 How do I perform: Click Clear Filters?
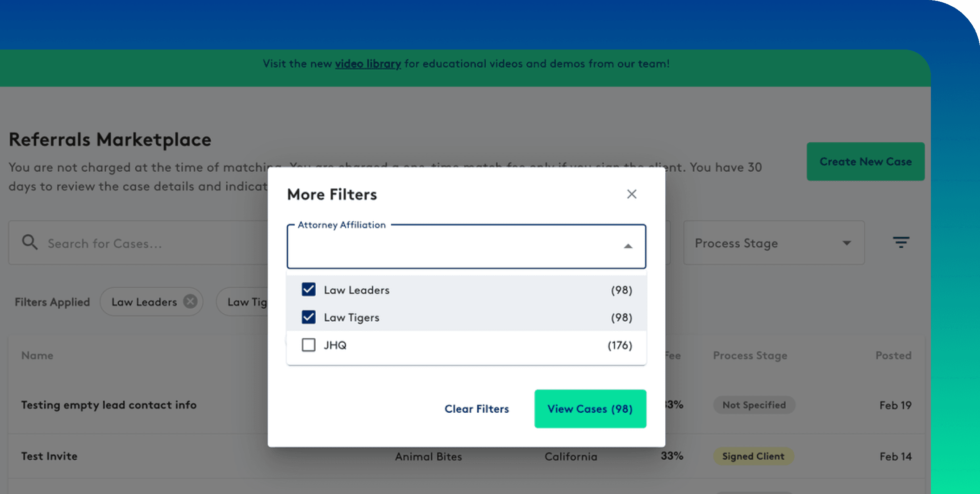pos(476,409)
